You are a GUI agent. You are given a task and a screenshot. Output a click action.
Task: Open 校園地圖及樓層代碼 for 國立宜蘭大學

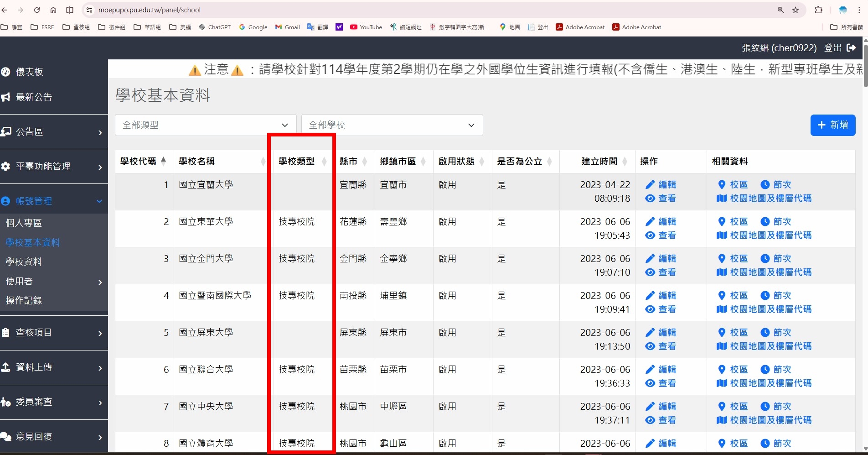click(x=764, y=199)
